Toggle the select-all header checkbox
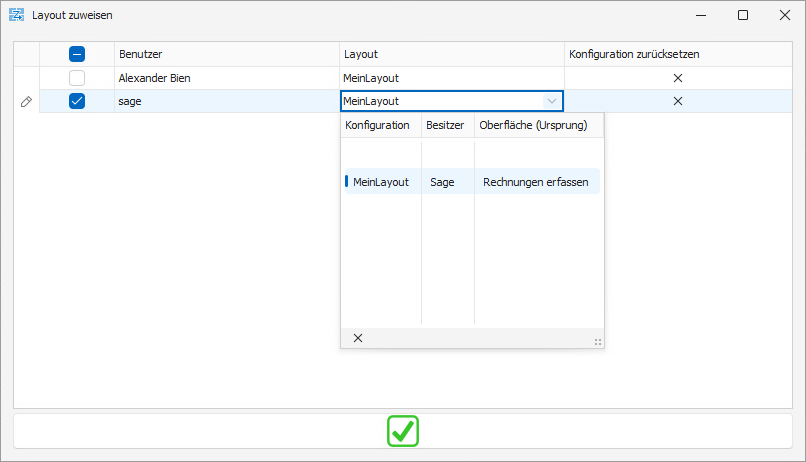The image size is (806, 462). point(77,54)
